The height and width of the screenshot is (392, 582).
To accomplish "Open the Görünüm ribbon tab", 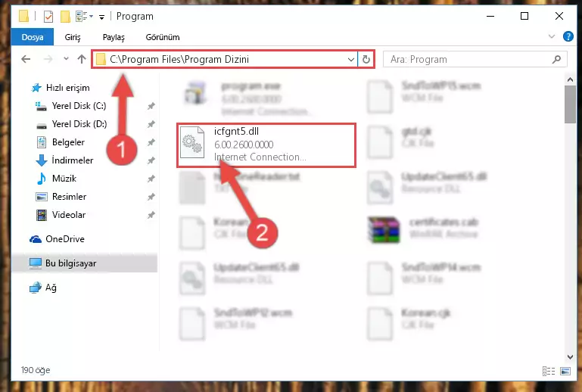I will tap(163, 37).
